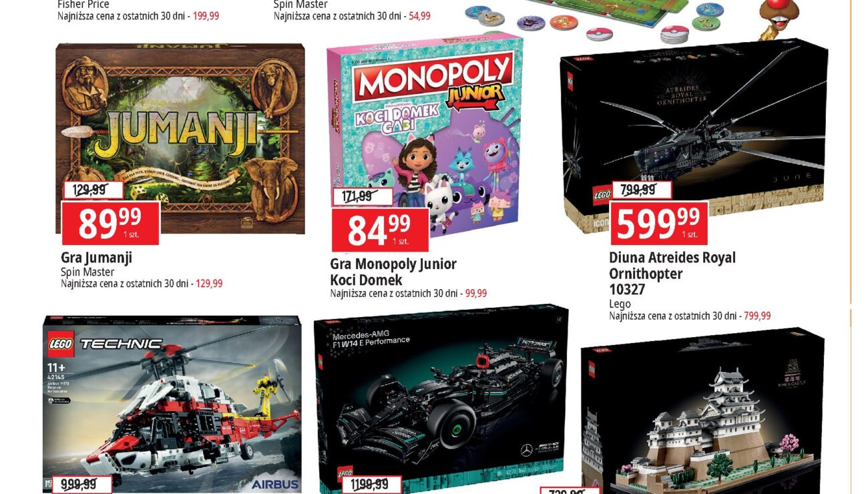Click the red 84,99 price tag

pyautogui.click(x=380, y=230)
